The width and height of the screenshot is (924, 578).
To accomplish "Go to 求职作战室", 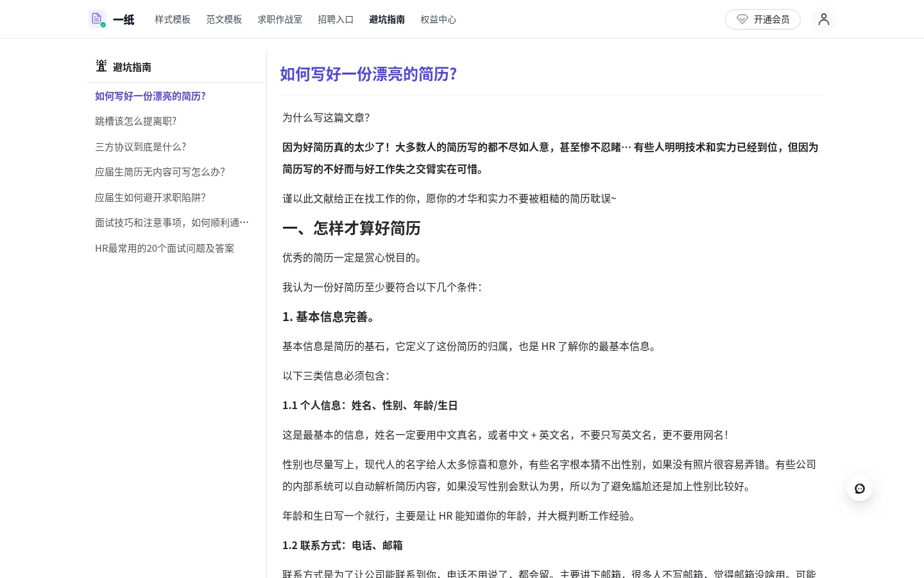I will [280, 19].
